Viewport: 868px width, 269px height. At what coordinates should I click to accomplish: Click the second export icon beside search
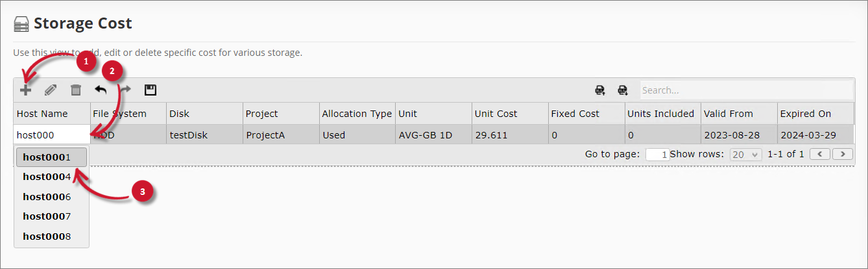click(x=623, y=90)
